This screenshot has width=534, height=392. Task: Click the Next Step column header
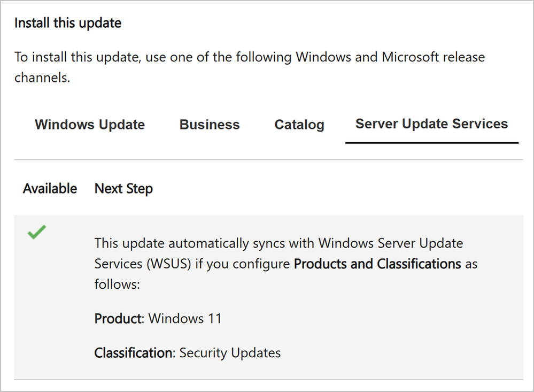[x=123, y=189]
